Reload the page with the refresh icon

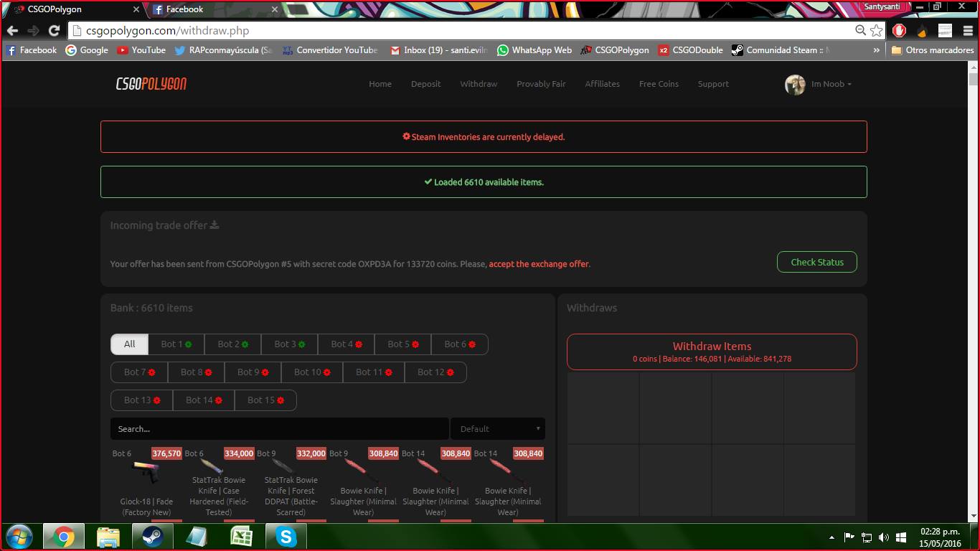54,31
